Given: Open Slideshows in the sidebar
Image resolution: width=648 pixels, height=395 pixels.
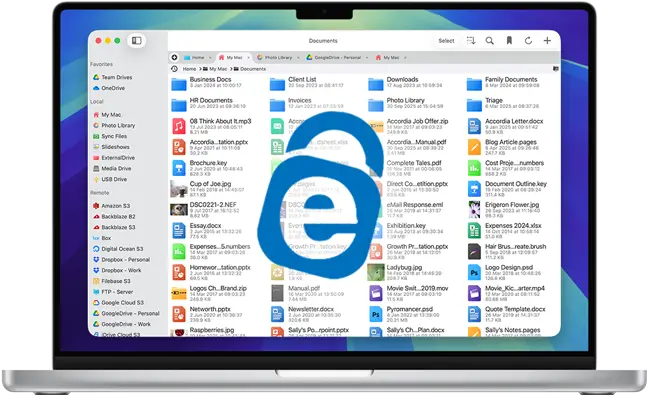Looking at the screenshot, I should [111, 147].
